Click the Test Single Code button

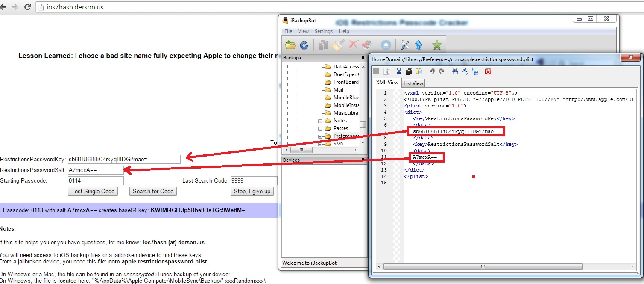point(93,192)
